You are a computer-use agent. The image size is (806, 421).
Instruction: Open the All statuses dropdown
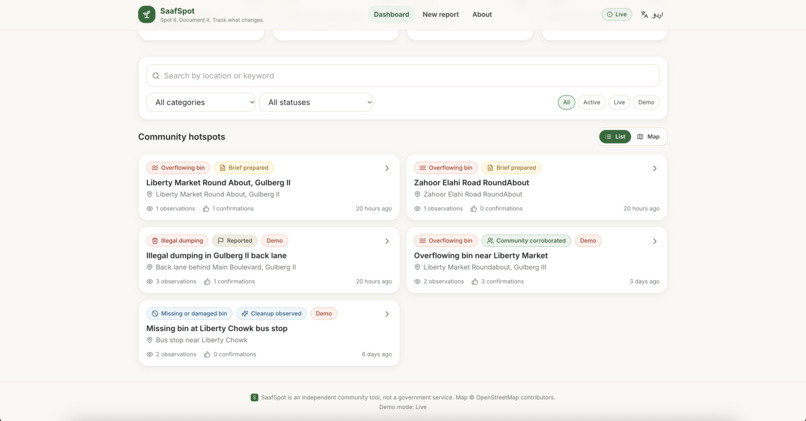[x=316, y=102]
